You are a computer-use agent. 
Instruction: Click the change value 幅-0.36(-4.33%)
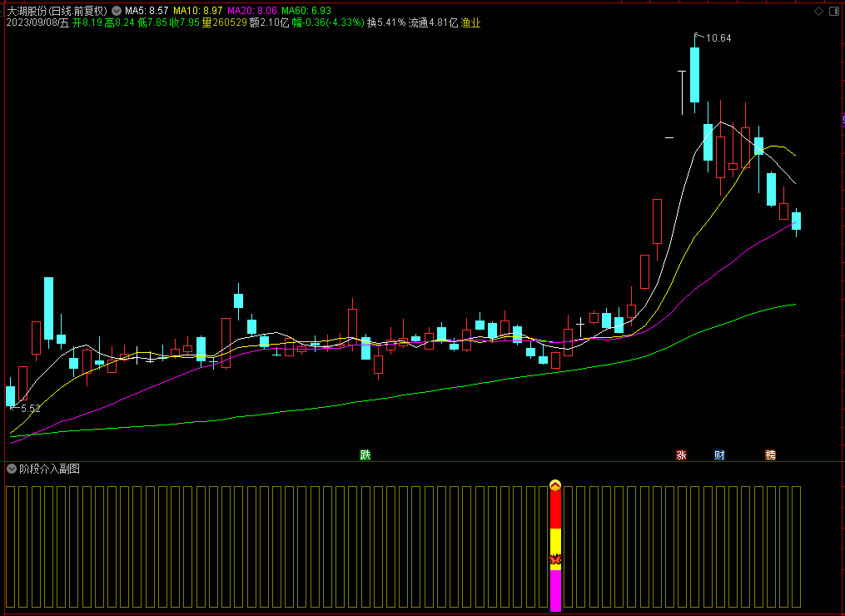coord(328,22)
